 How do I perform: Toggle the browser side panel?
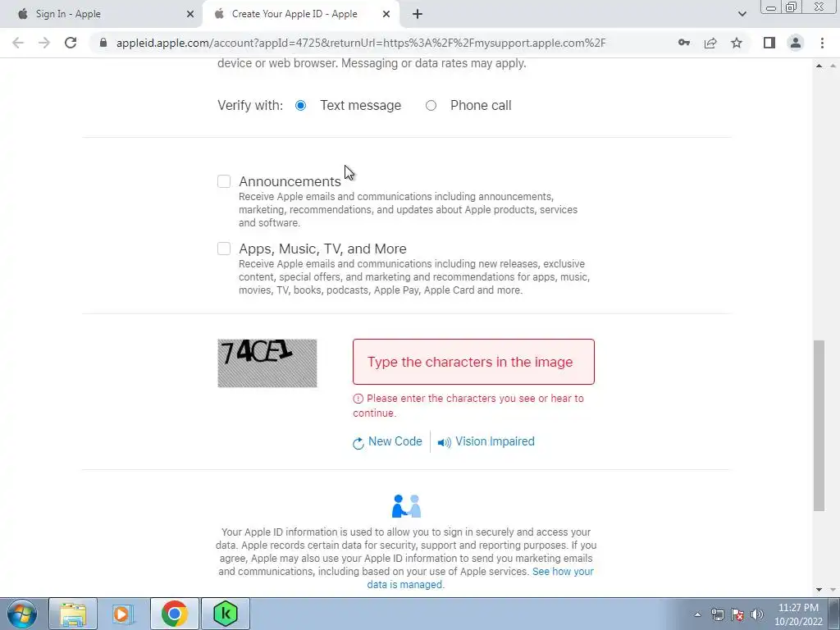(x=769, y=43)
